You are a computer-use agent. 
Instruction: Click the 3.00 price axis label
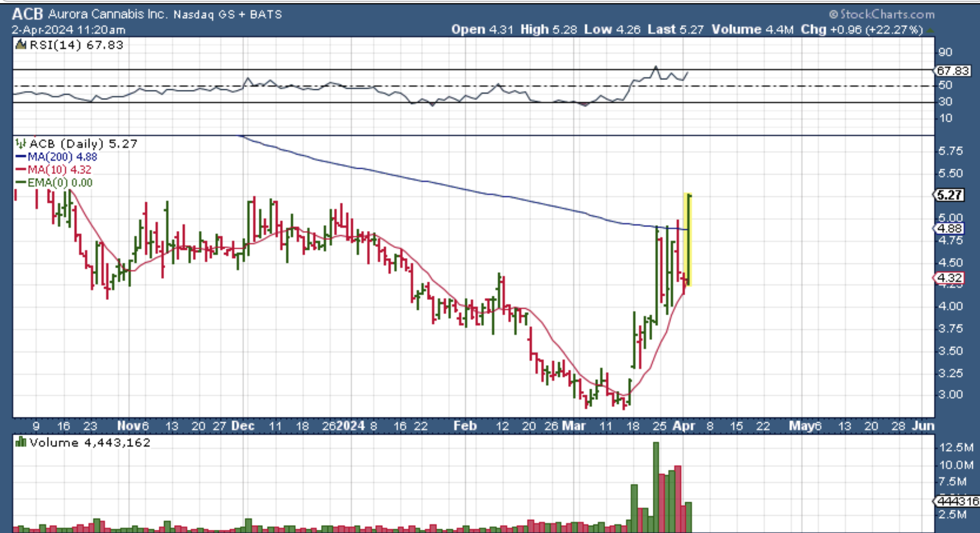tap(951, 395)
